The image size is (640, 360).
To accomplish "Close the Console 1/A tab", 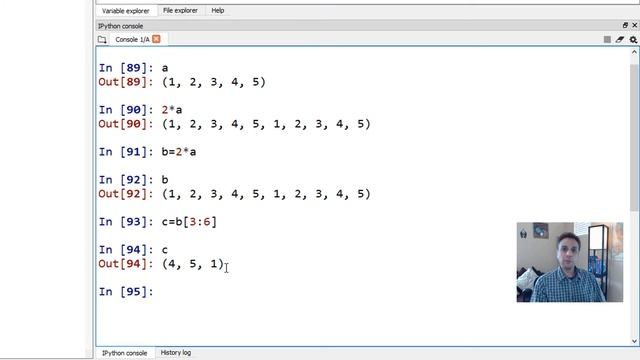I will [x=156, y=39].
